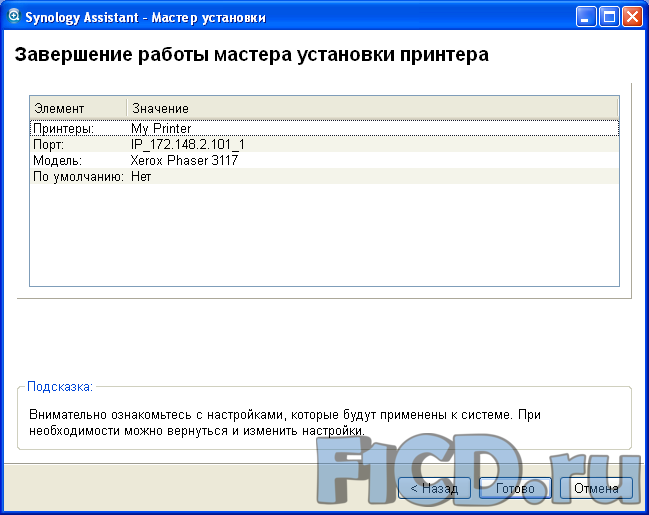
Task: Select the value Xerox Phaser 3117
Action: coord(184,160)
